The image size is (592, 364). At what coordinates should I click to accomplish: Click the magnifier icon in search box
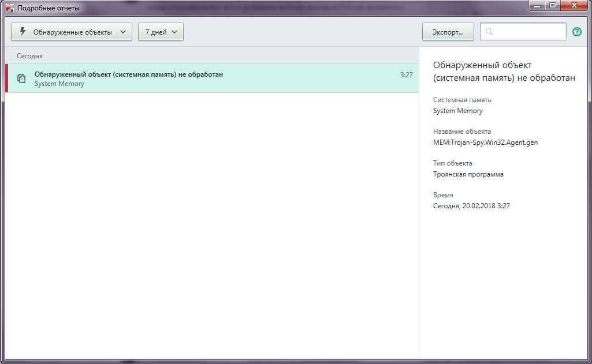[489, 32]
